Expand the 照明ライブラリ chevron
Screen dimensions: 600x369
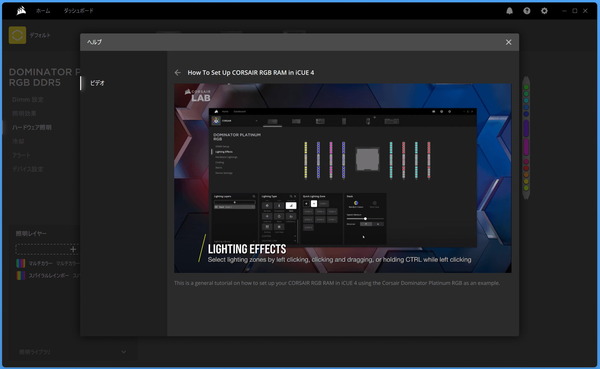[124, 352]
